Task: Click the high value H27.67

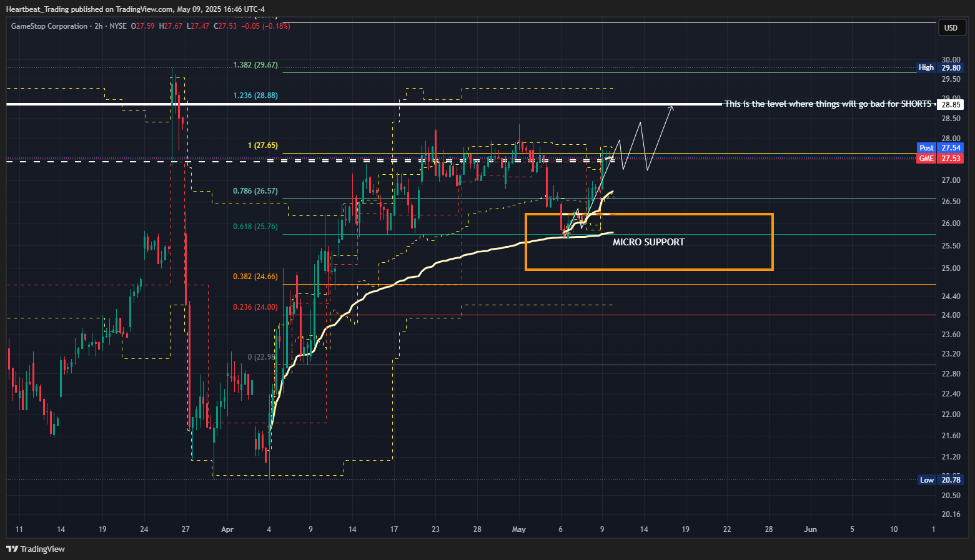Action: [171, 26]
